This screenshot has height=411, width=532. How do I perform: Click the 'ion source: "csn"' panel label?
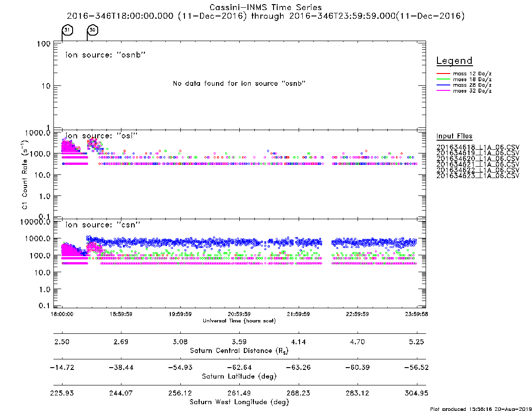click(103, 225)
